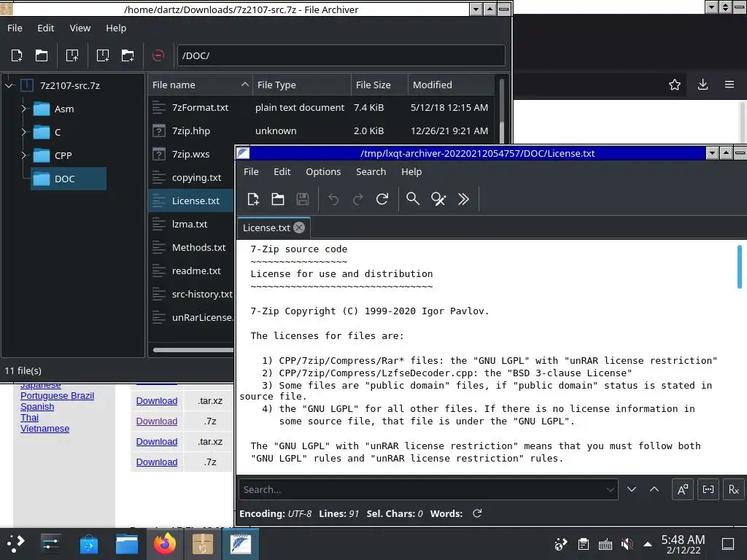Screen dimensions: 747x560
Task: Click the Redo arrow in text editor
Action: 357,199
